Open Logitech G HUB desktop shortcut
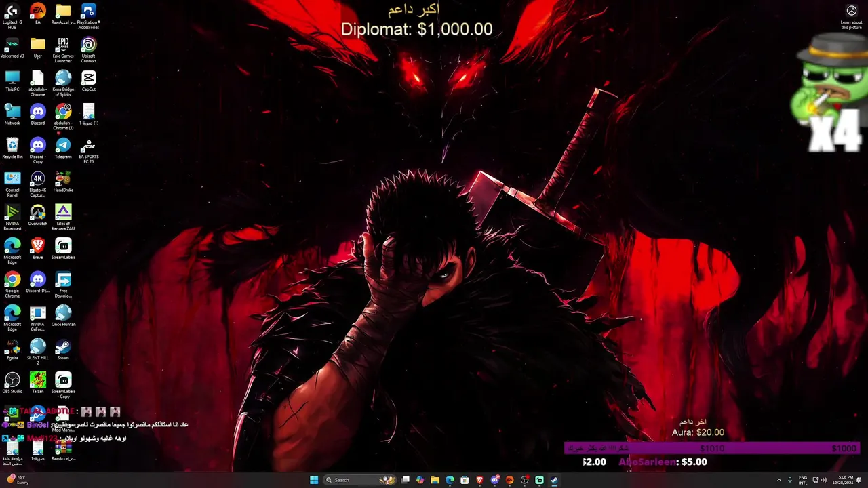The width and height of the screenshot is (868, 488). (x=12, y=16)
